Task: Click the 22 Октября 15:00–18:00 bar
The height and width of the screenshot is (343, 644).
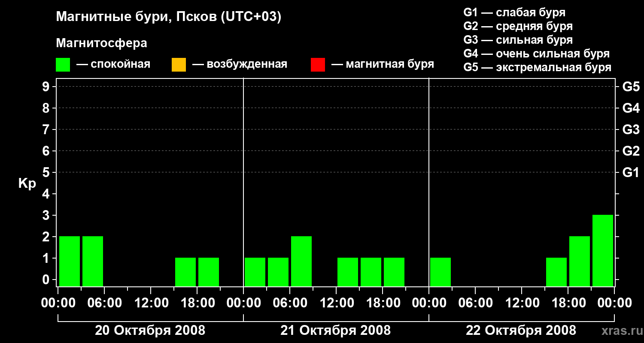Action: [x=556, y=272]
